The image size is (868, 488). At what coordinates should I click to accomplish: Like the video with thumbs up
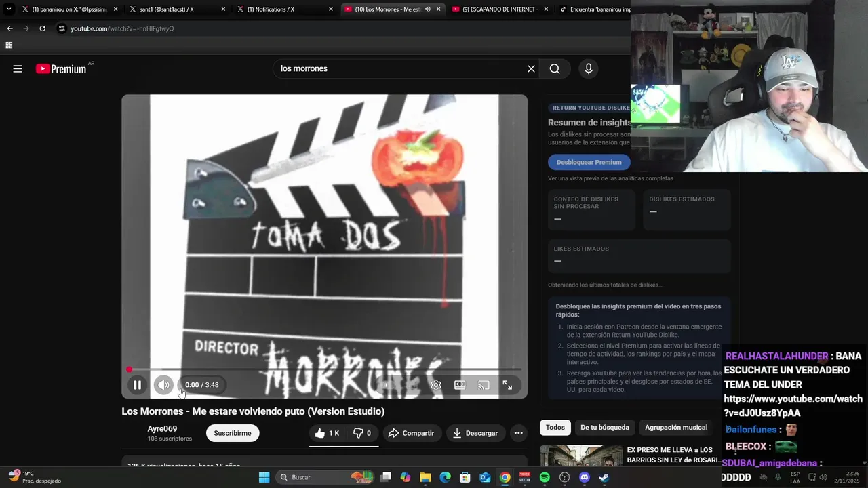click(327, 433)
